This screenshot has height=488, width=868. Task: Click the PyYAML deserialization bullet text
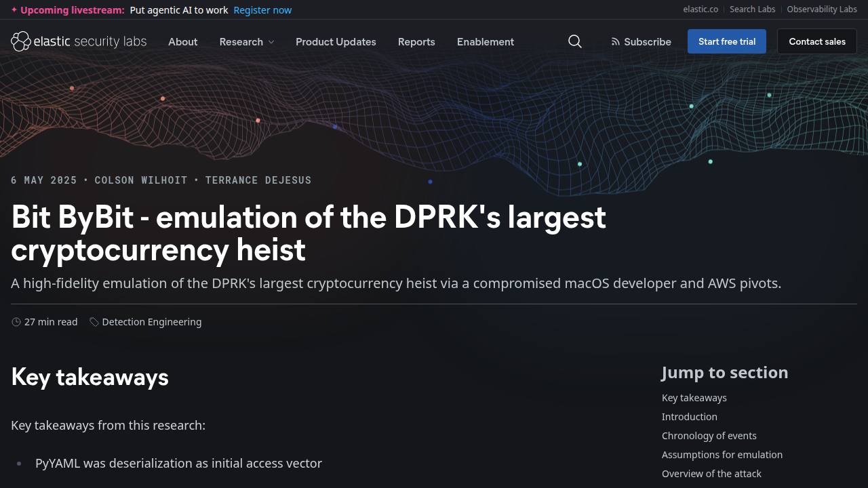tap(178, 464)
